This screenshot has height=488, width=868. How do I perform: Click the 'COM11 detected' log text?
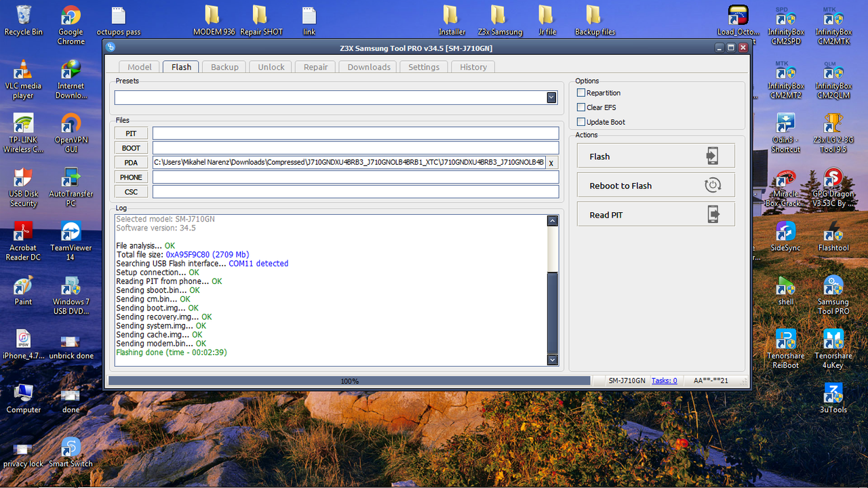tap(258, 264)
